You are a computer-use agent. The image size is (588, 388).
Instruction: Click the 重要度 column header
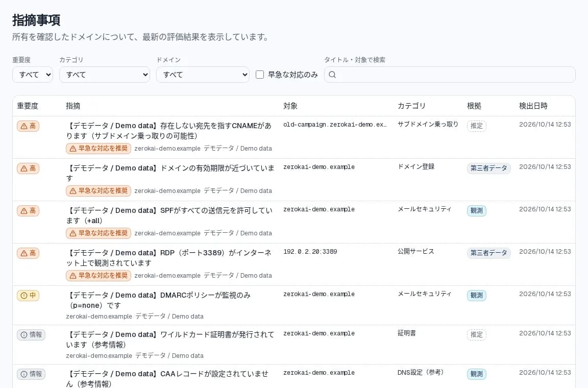28,106
